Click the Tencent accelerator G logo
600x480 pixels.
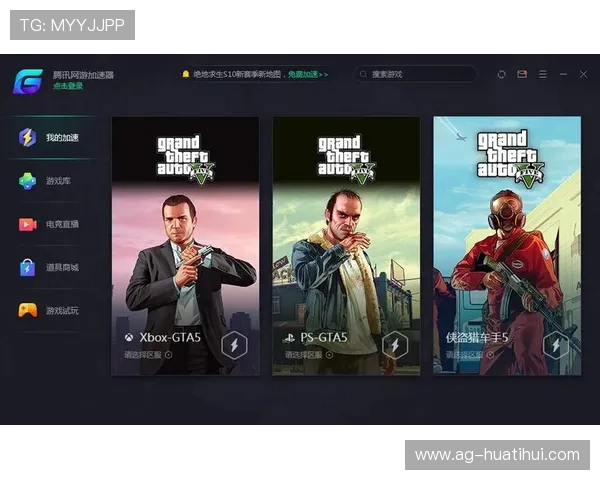tap(28, 80)
